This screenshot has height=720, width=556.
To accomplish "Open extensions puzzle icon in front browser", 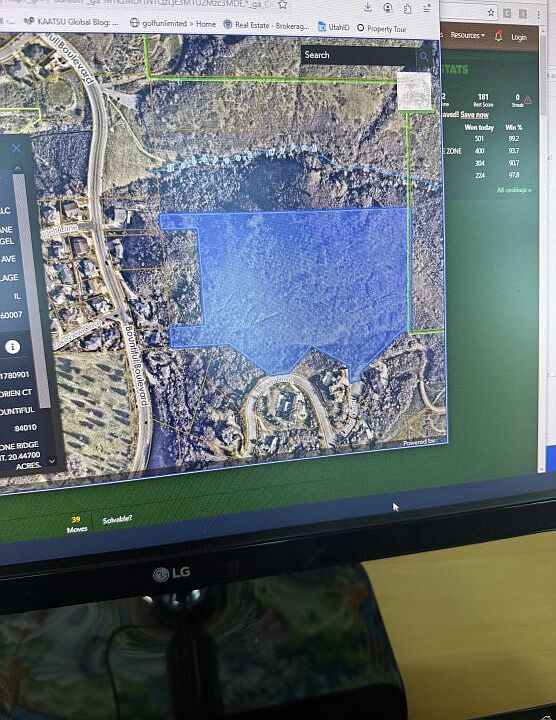I will click(408, 9).
